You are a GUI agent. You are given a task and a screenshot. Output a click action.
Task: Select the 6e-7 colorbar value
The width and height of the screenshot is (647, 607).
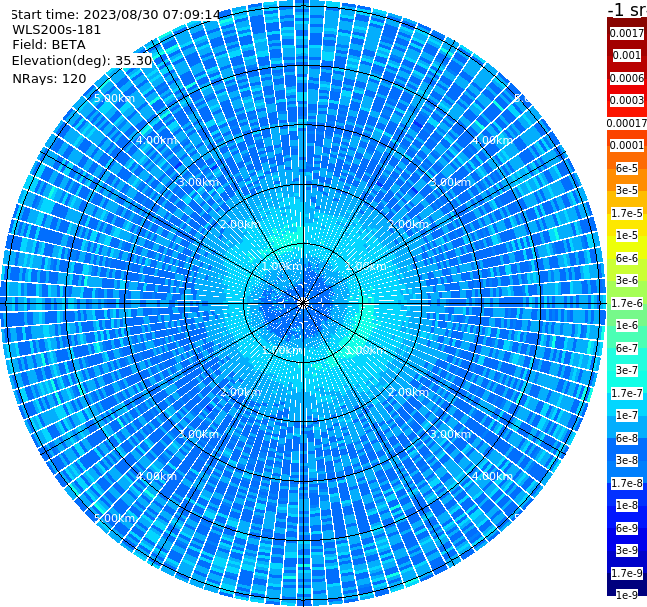tap(627, 348)
